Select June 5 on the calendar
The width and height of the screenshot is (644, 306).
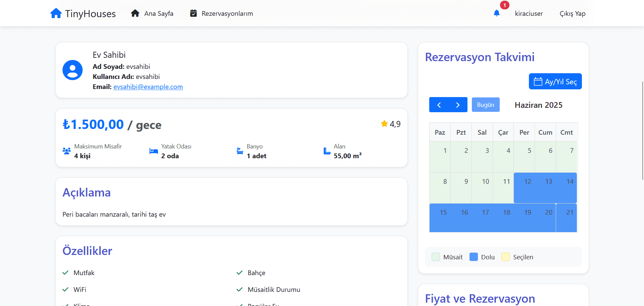525,157
